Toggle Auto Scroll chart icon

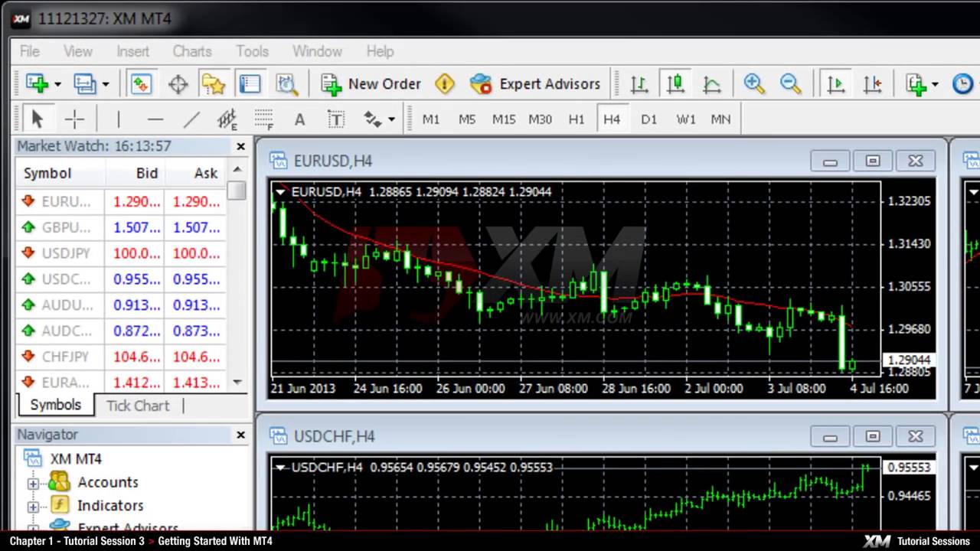click(835, 83)
